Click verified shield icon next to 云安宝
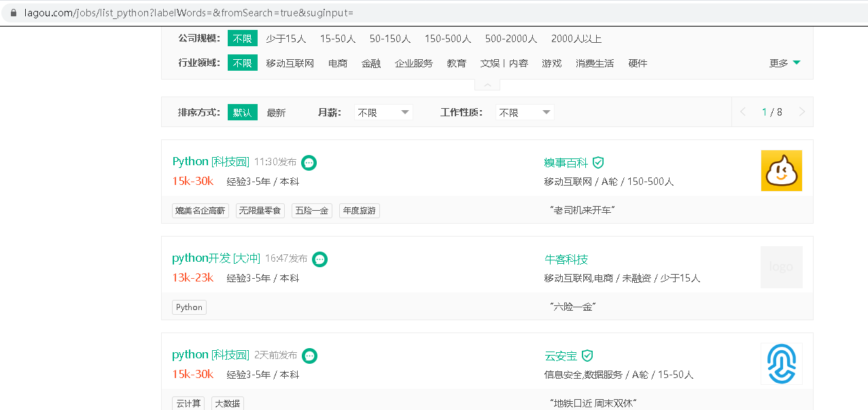The image size is (868, 410). click(587, 356)
